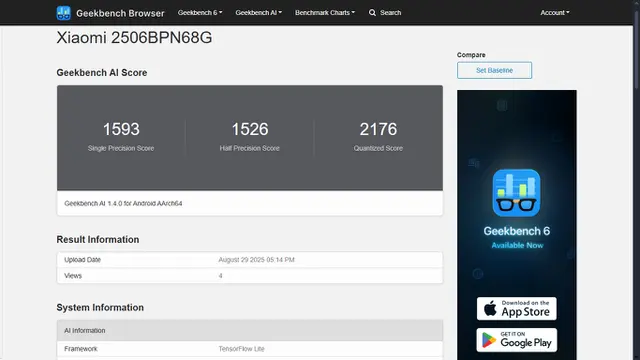This screenshot has height=360, width=640.
Task: Open the Get it on Google Play badge
Action: [516, 340]
